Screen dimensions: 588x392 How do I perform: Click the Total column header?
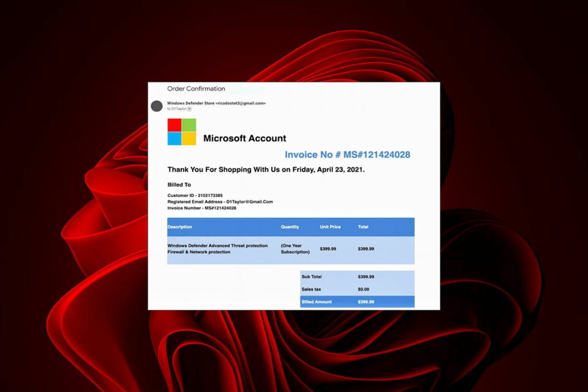pyautogui.click(x=363, y=227)
